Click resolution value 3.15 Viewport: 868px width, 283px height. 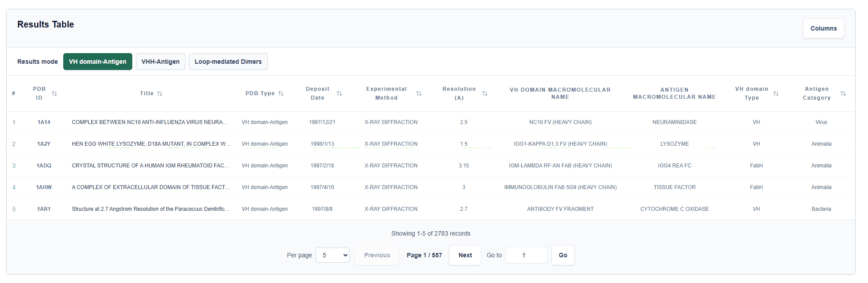click(464, 166)
